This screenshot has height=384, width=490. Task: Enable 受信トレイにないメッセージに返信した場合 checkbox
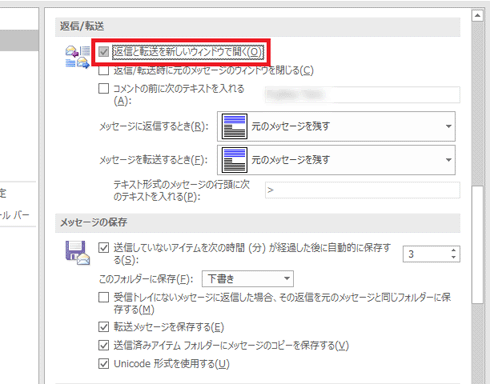pos(104,297)
